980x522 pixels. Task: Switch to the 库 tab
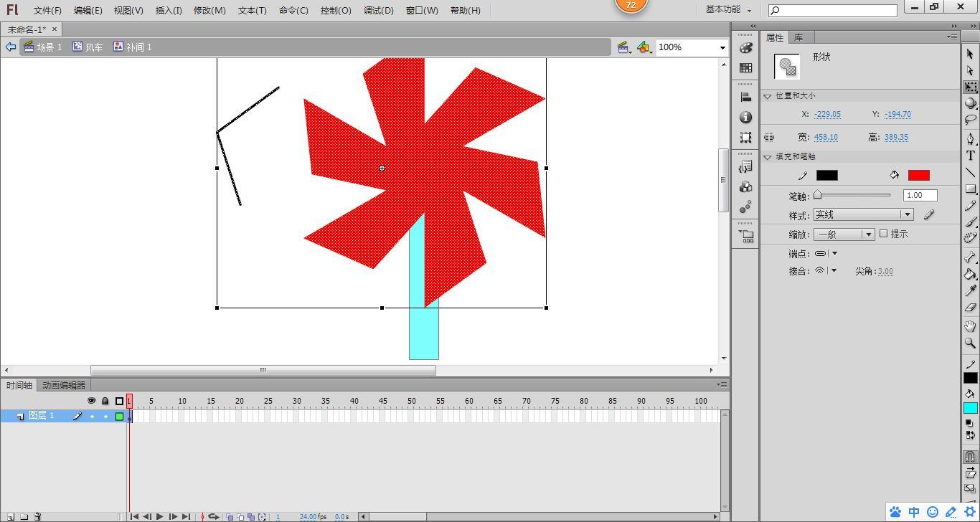[798, 37]
